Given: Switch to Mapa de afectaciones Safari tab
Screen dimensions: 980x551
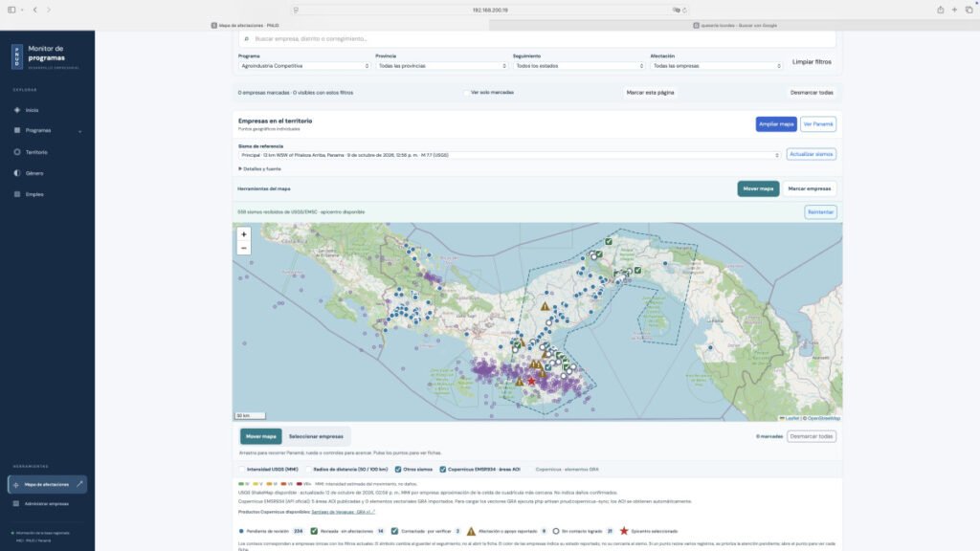Looking at the screenshot, I should (245, 26).
